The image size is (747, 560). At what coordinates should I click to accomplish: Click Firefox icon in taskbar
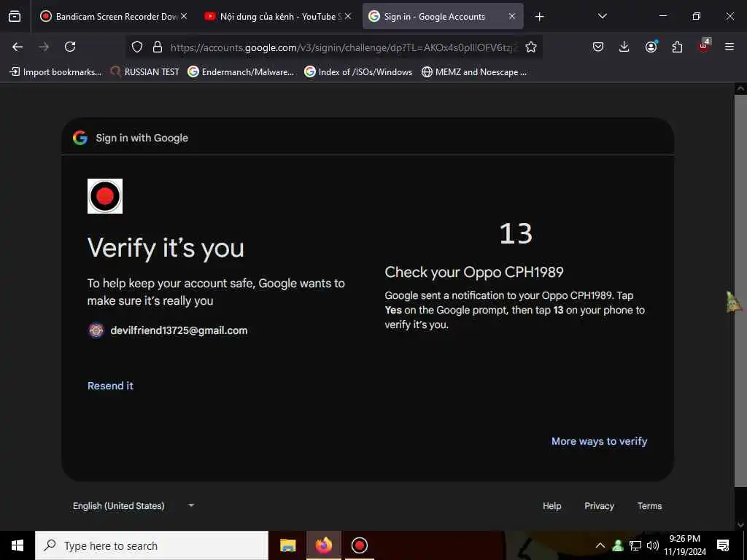(x=324, y=545)
